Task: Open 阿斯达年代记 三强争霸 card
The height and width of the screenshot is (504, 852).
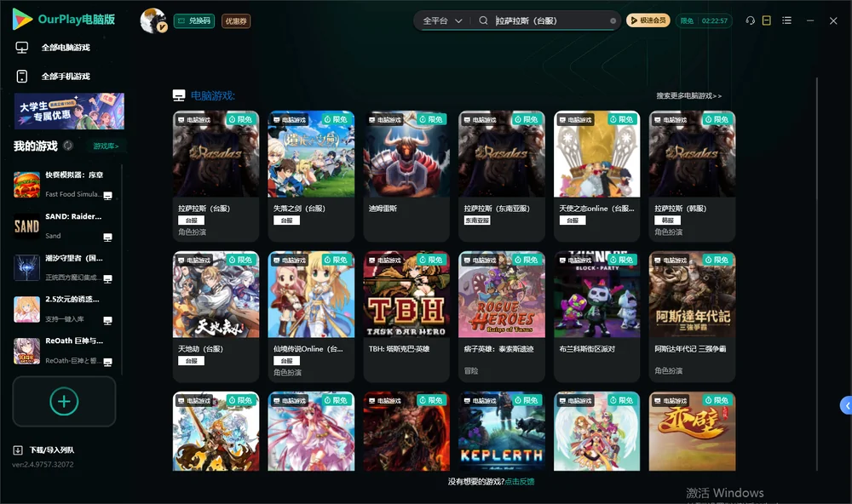Action: (692, 317)
